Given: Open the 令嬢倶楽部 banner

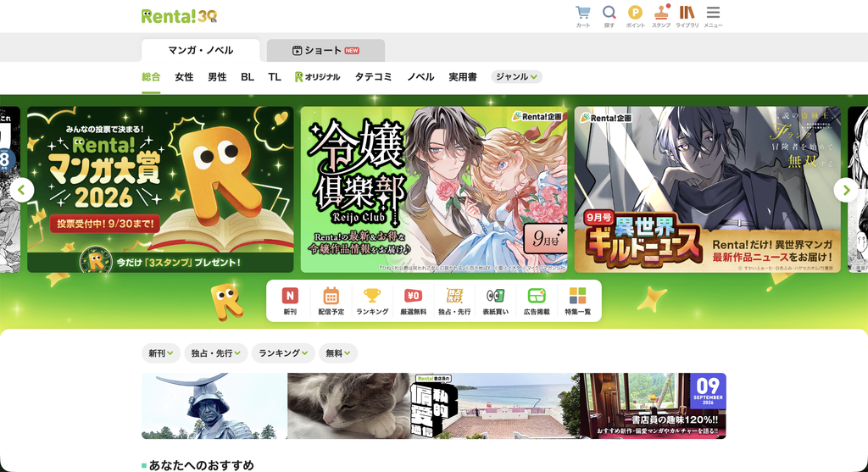Looking at the screenshot, I should (434, 190).
